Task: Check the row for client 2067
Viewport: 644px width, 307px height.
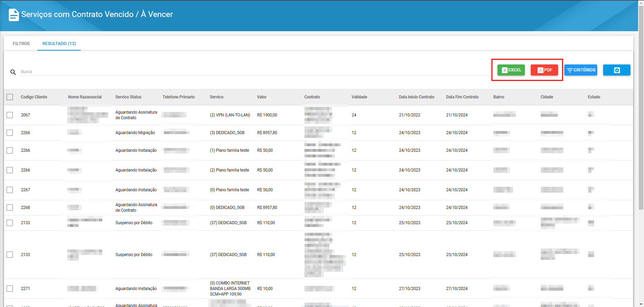Action: click(10, 115)
